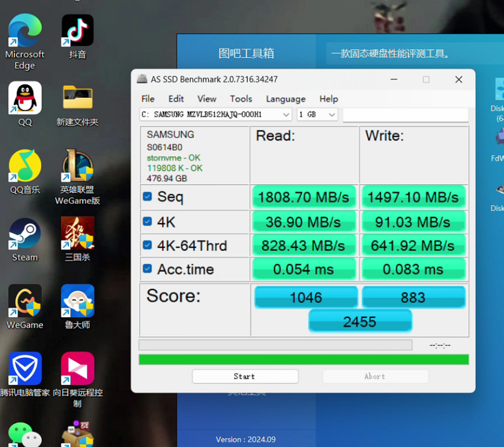Click the Abort button
This screenshot has height=447, width=504.
[375, 376]
